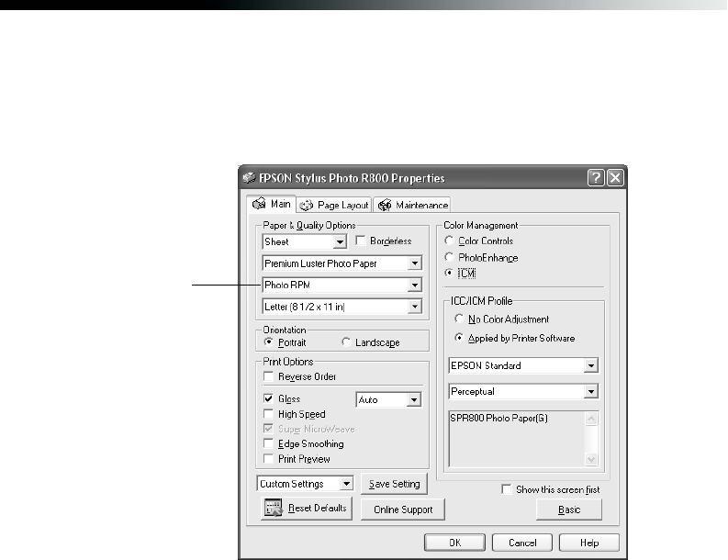Click the context help question mark button
This screenshot has height=560, width=728.
[595, 178]
